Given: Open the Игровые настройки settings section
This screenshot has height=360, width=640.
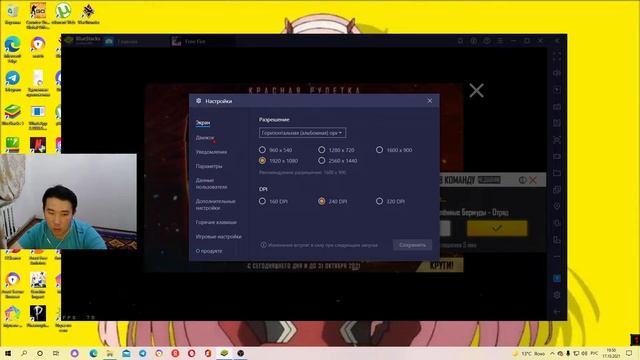Looking at the screenshot, I should [218, 237].
